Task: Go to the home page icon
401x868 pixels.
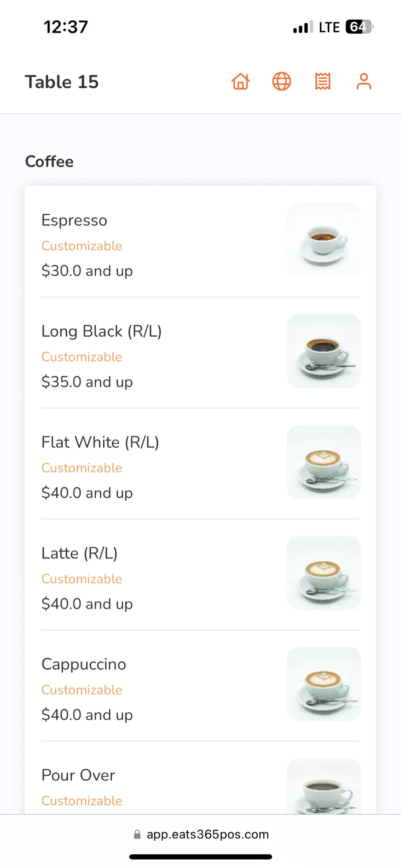Action: (x=241, y=82)
